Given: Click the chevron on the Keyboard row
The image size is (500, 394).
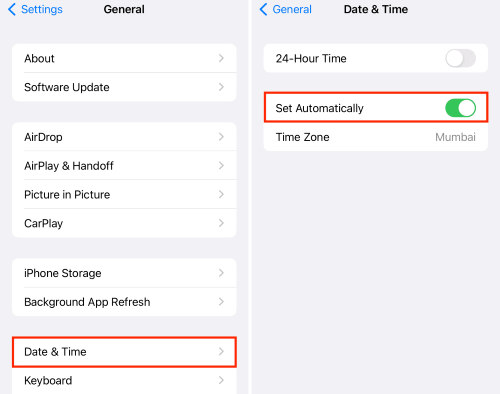Looking at the screenshot, I should 221,380.
